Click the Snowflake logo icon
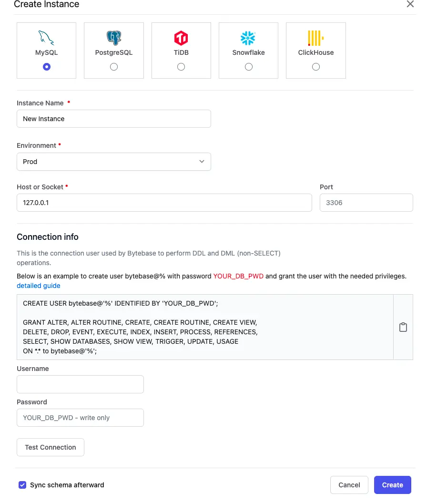The height and width of the screenshot is (504, 427). pyautogui.click(x=248, y=38)
